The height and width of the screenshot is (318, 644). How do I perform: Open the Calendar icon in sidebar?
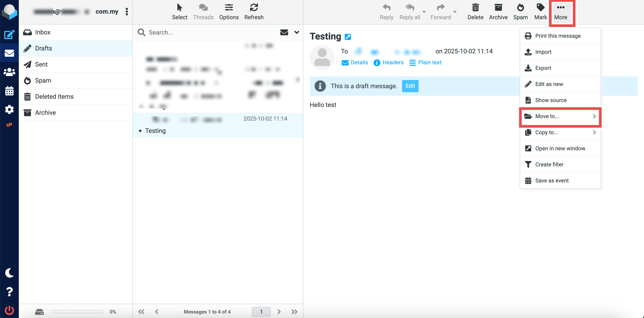coord(9,91)
